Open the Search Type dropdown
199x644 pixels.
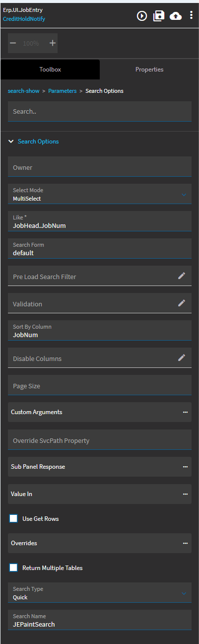[100, 593]
